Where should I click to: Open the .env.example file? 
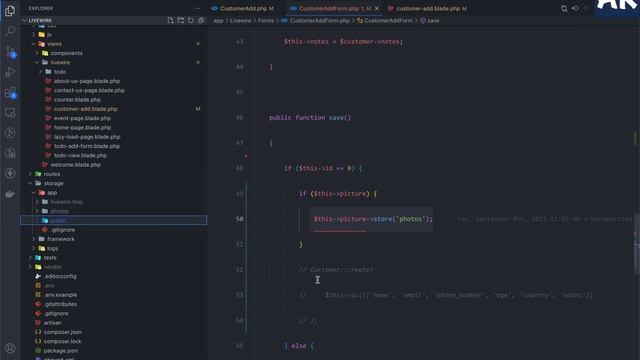tap(61, 295)
